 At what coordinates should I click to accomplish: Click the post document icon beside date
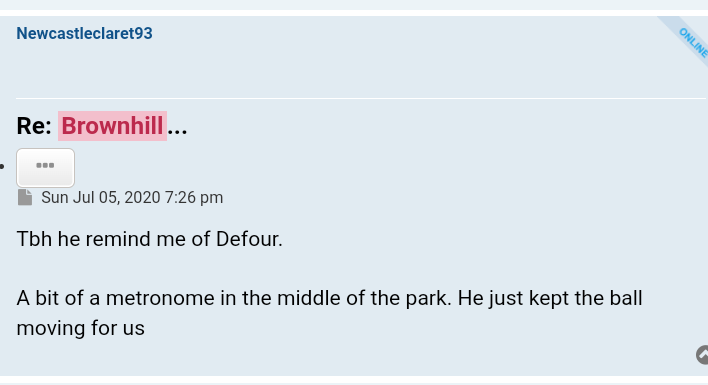[25, 198]
